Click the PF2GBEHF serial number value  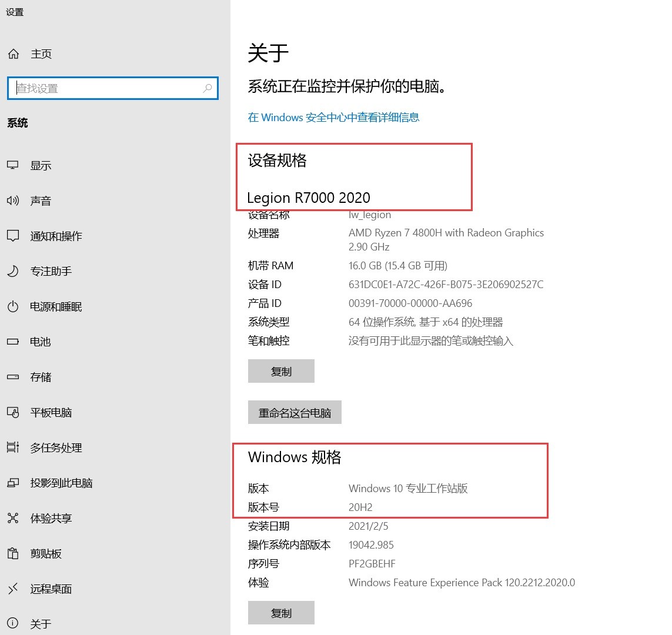[x=372, y=564]
